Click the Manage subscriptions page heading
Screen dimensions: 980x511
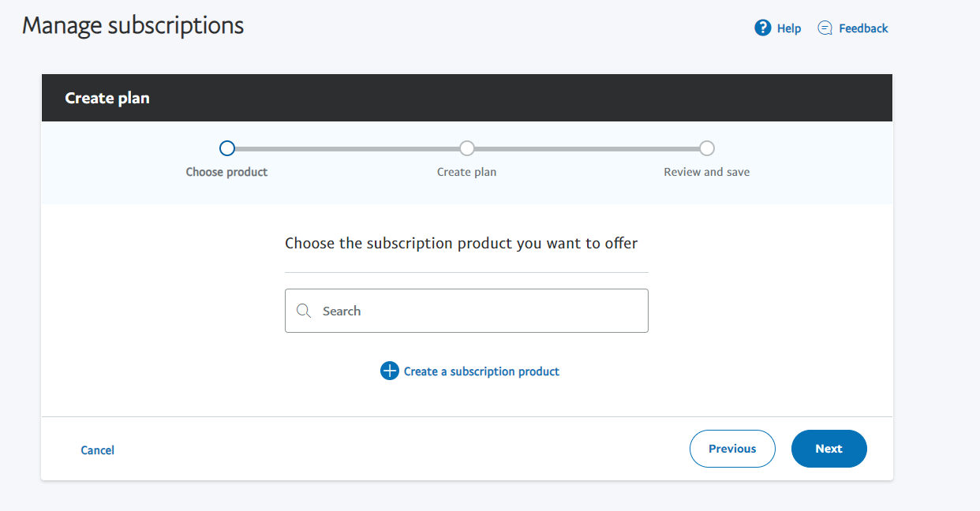[133, 25]
